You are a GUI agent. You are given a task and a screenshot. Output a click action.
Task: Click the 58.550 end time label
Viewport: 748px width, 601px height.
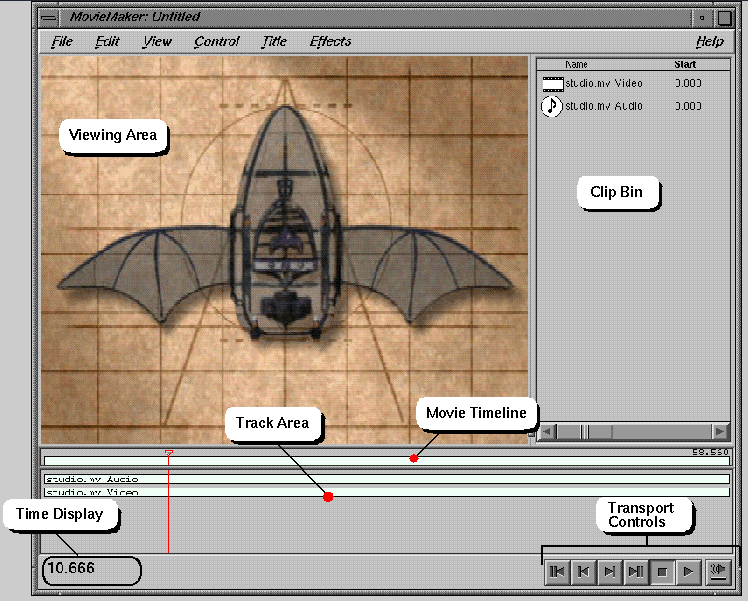tap(710, 452)
